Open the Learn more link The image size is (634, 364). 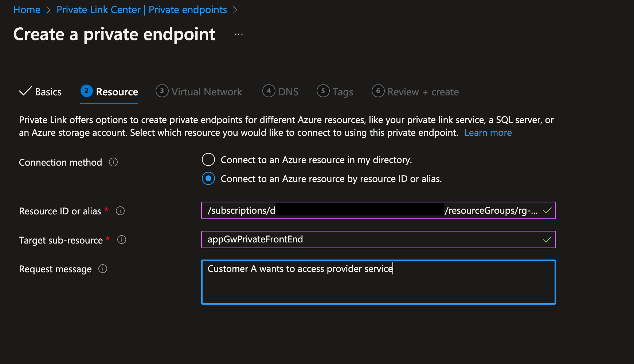tap(488, 133)
